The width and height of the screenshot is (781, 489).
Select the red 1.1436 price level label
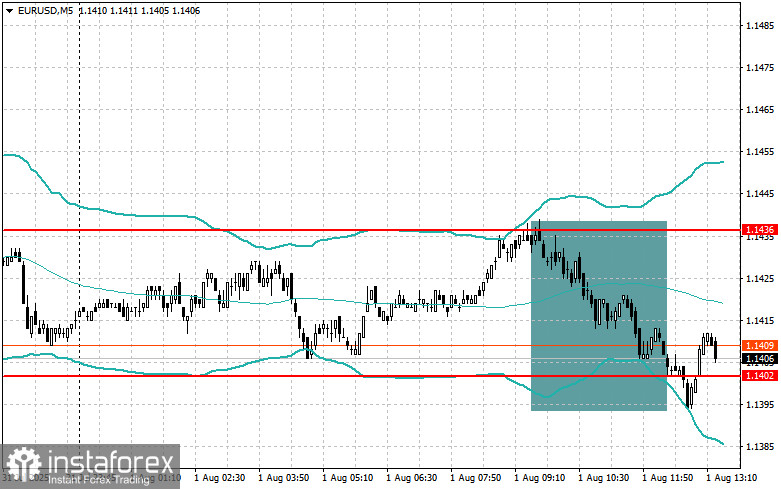759,230
